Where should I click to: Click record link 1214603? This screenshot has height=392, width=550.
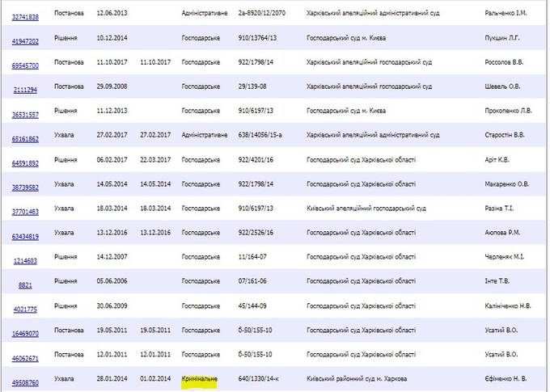pyautogui.click(x=25, y=261)
